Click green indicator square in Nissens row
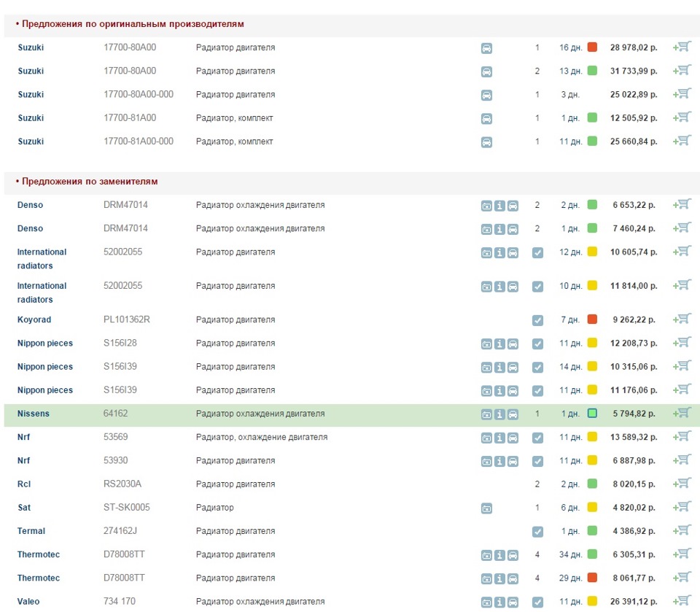The width and height of the screenshot is (700, 612). (x=592, y=413)
